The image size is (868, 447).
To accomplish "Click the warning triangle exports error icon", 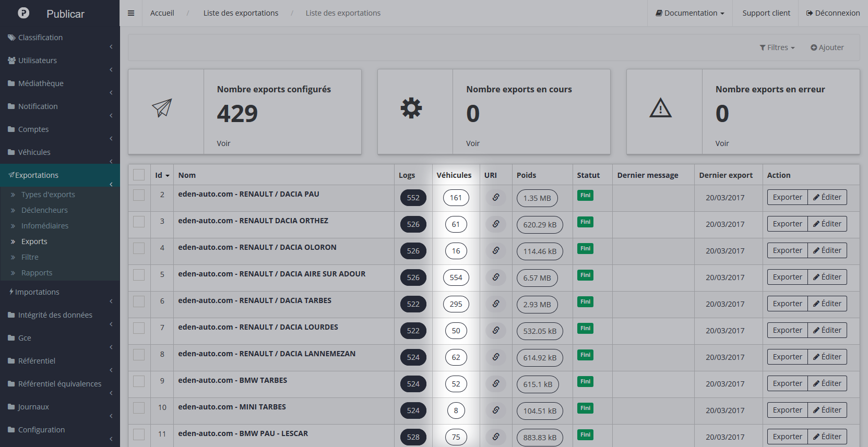I will click(661, 108).
